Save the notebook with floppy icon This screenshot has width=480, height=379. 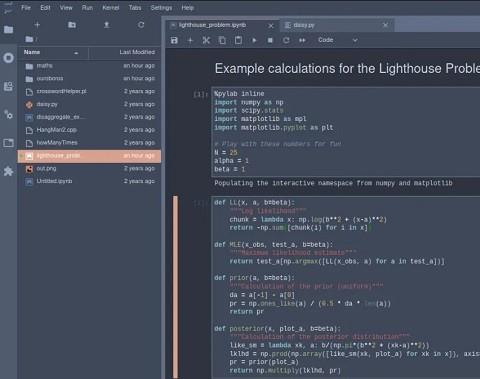coord(174,40)
